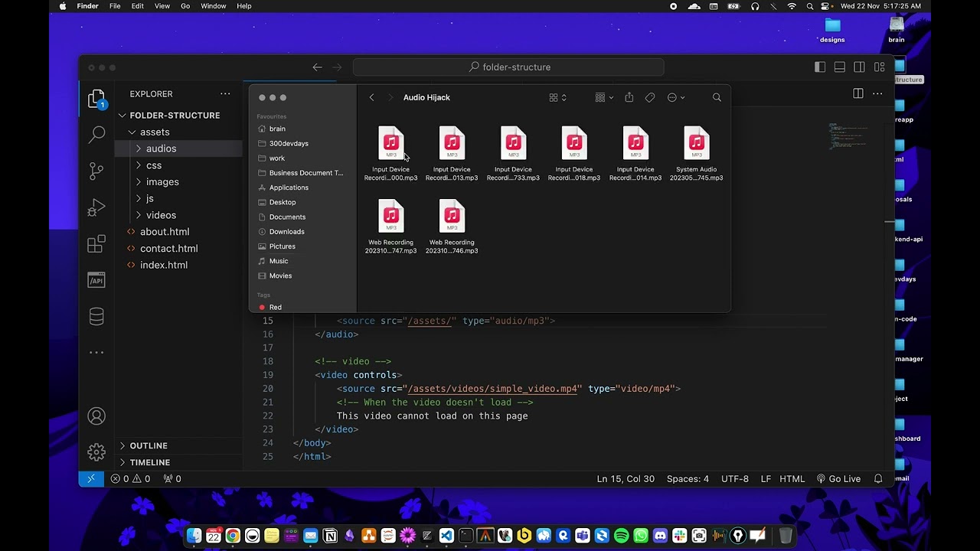Select the System Audio mp3 file
Screen dimensions: 980x551
(x=697, y=154)
